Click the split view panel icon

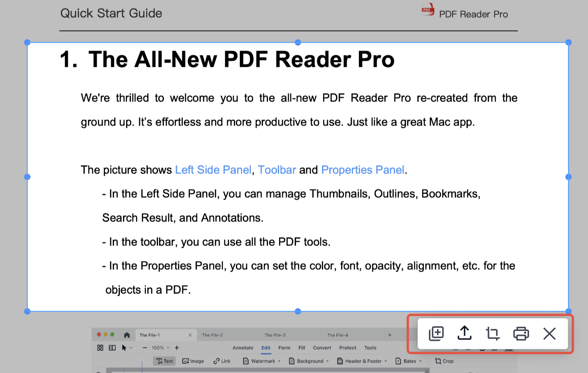[x=112, y=348]
